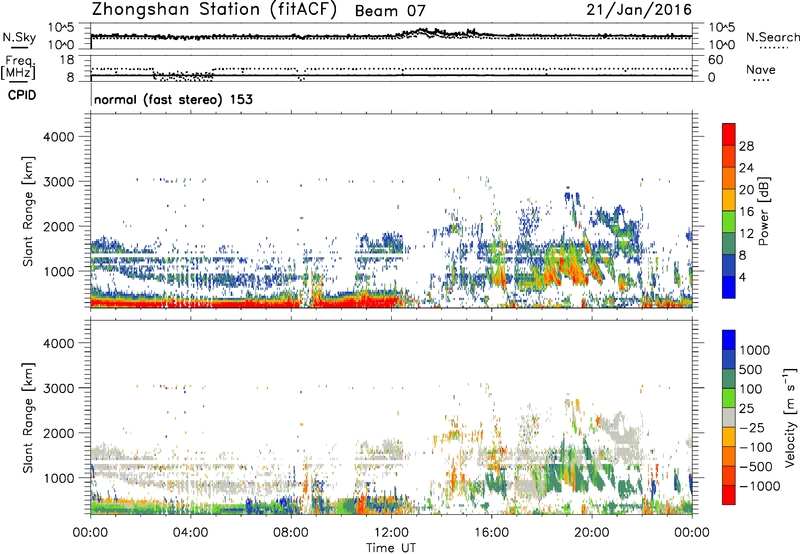Click the '-25' label on the velocity colorbar
This screenshot has height=554, width=800.
tap(753, 428)
